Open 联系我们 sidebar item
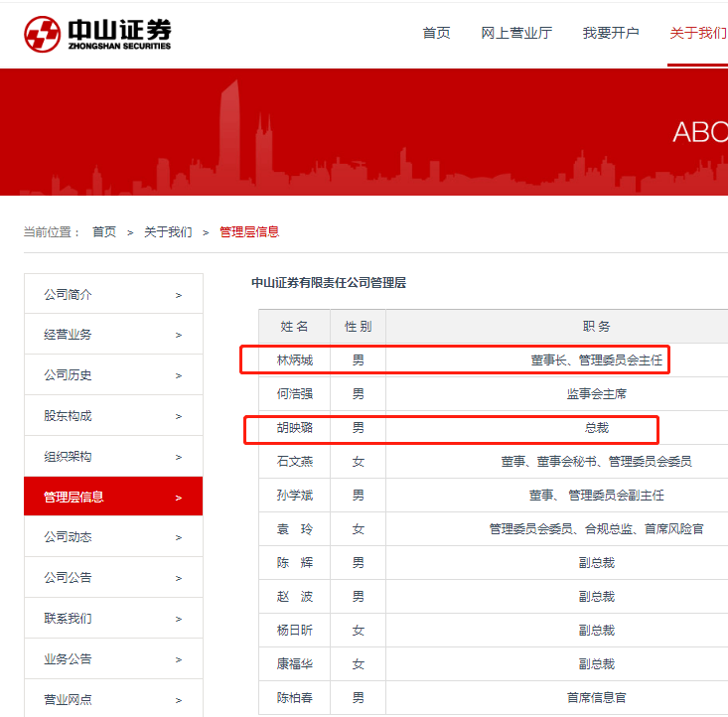728x717 pixels. pyautogui.click(x=68, y=619)
